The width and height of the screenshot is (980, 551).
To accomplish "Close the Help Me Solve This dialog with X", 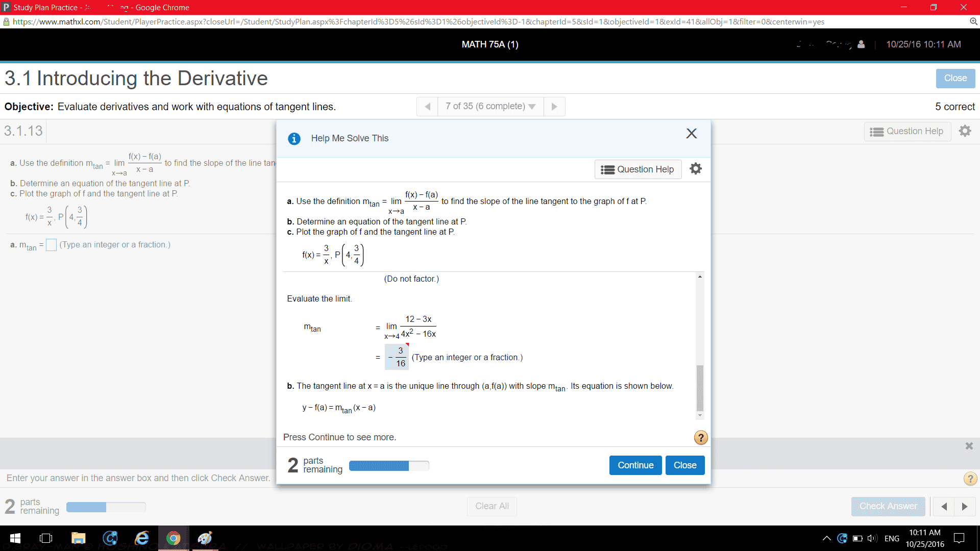I will [691, 134].
